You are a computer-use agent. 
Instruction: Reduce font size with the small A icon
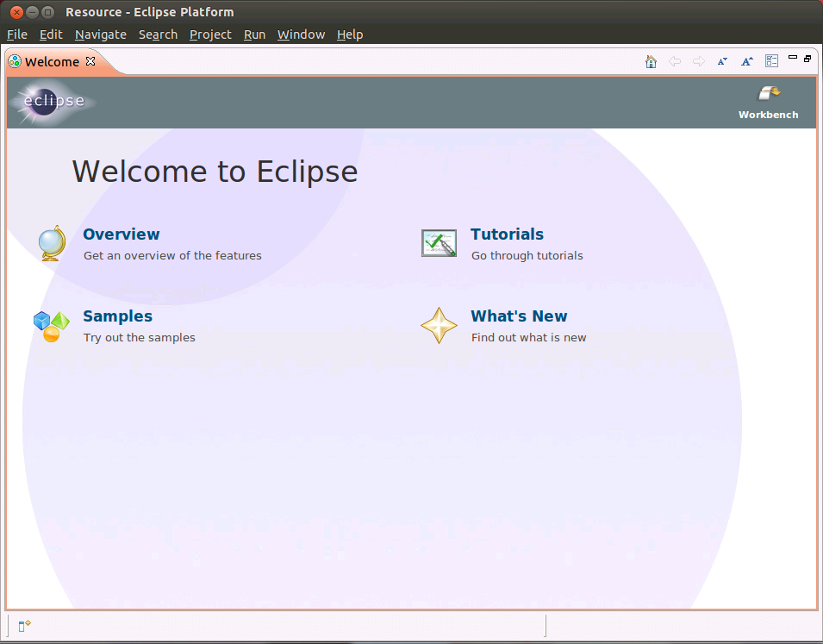722,61
